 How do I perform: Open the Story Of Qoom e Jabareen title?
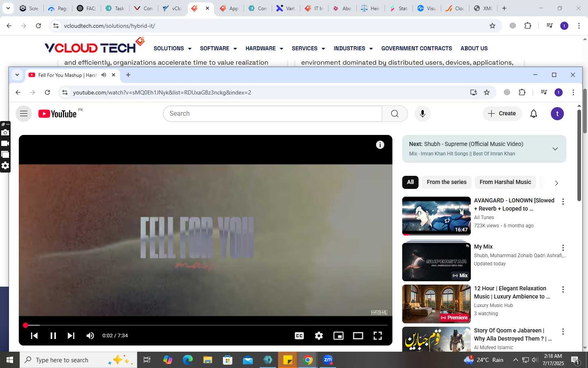(513, 334)
